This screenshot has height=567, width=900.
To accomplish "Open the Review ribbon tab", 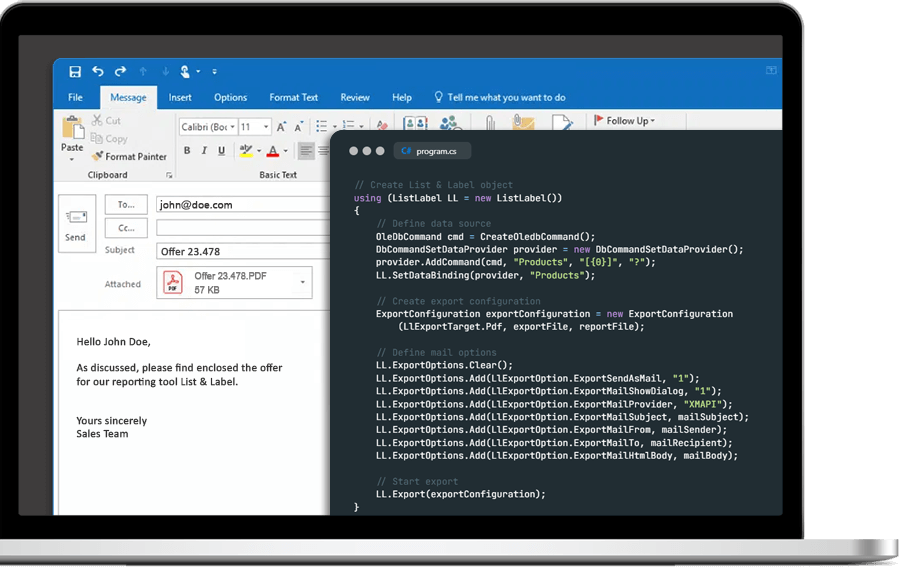I will pyautogui.click(x=355, y=98).
